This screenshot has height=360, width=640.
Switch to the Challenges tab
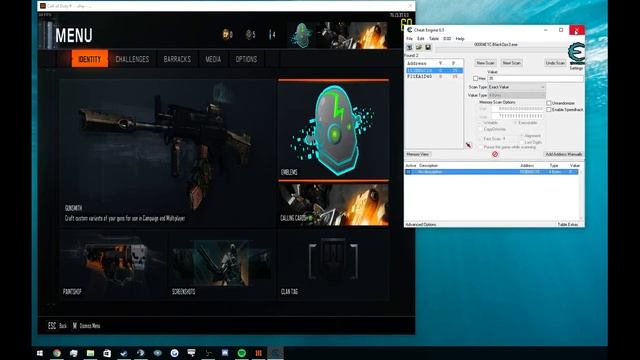132,59
